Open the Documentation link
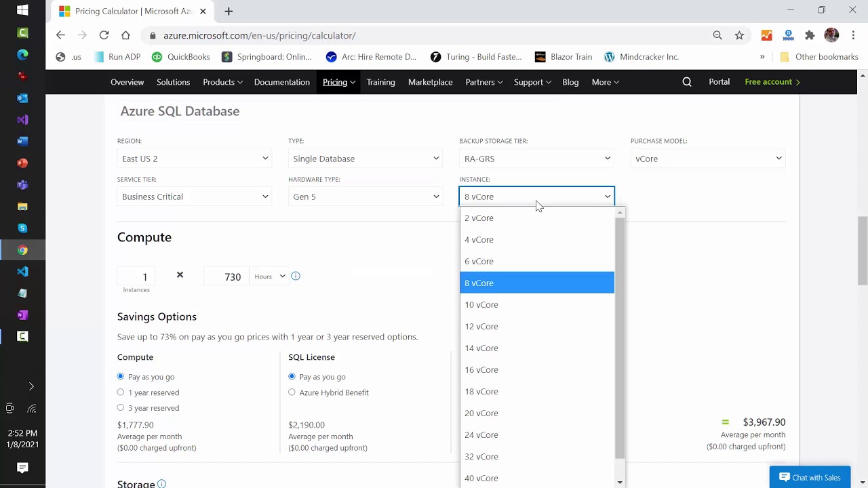868x488 pixels. (x=281, y=82)
